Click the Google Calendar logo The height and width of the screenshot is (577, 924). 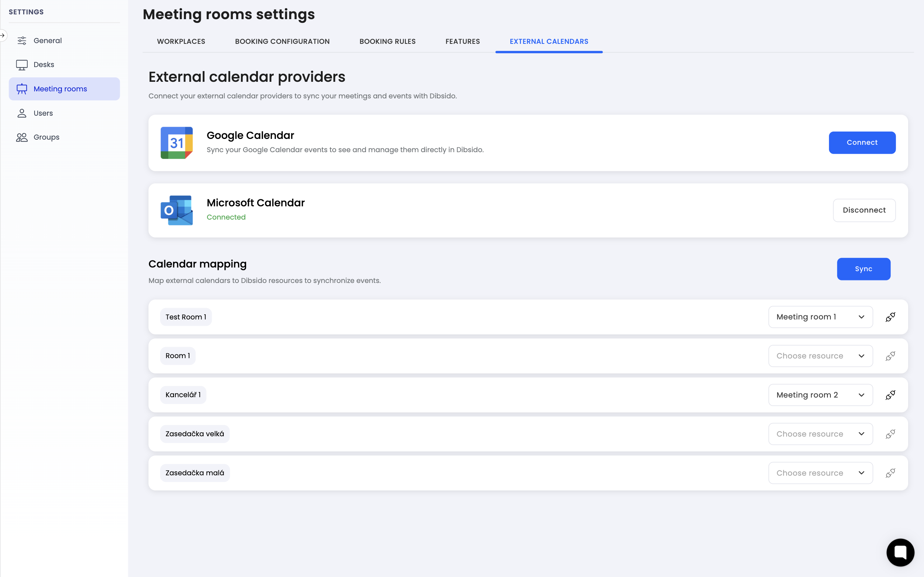(x=176, y=143)
